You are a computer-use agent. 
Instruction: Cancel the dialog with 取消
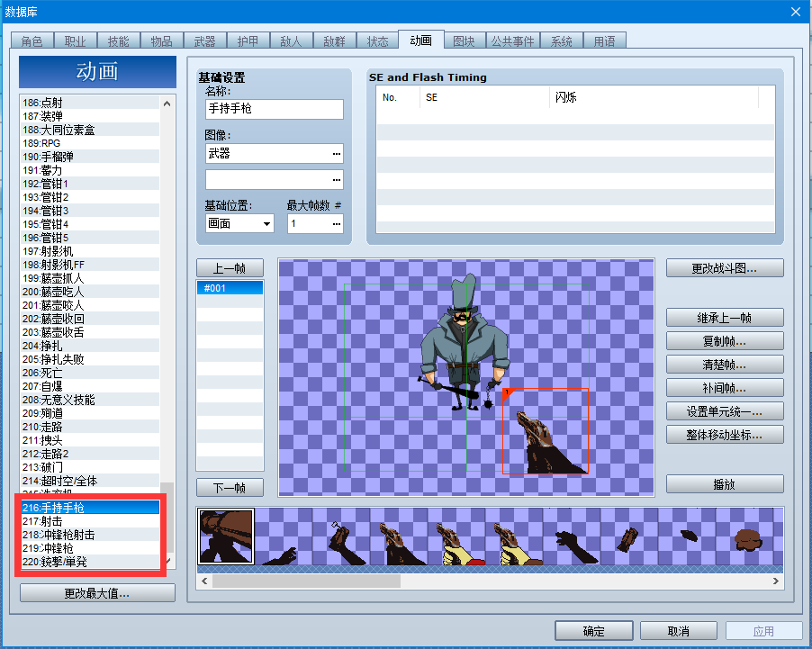[x=679, y=631]
